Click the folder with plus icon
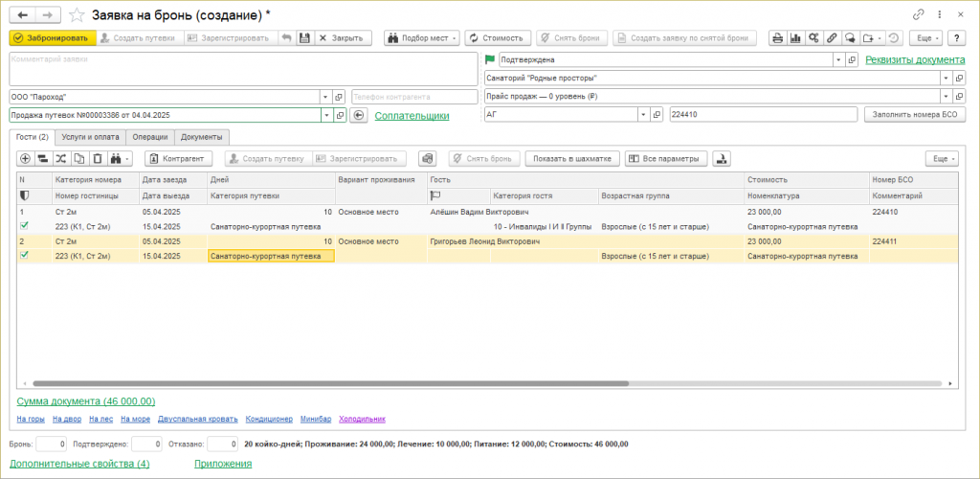This screenshot has height=479, width=980. point(871,37)
